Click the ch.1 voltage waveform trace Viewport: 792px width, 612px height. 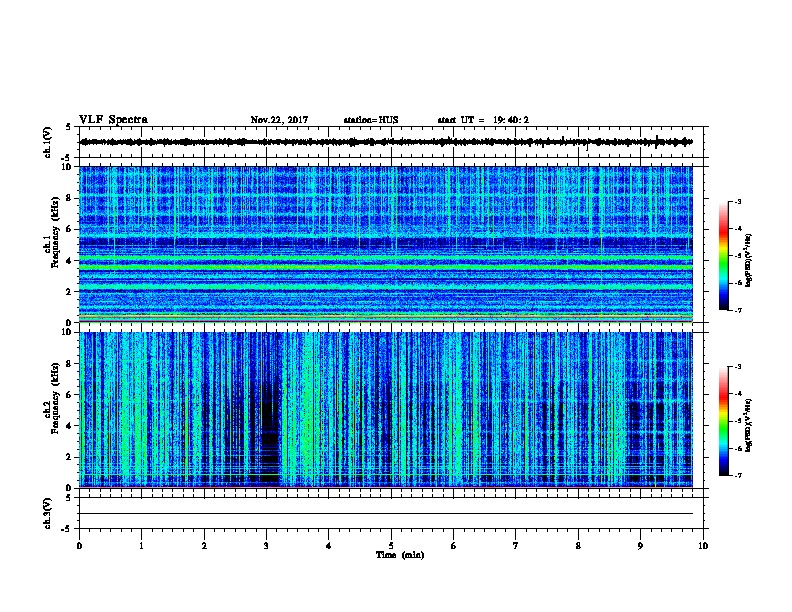point(386,142)
